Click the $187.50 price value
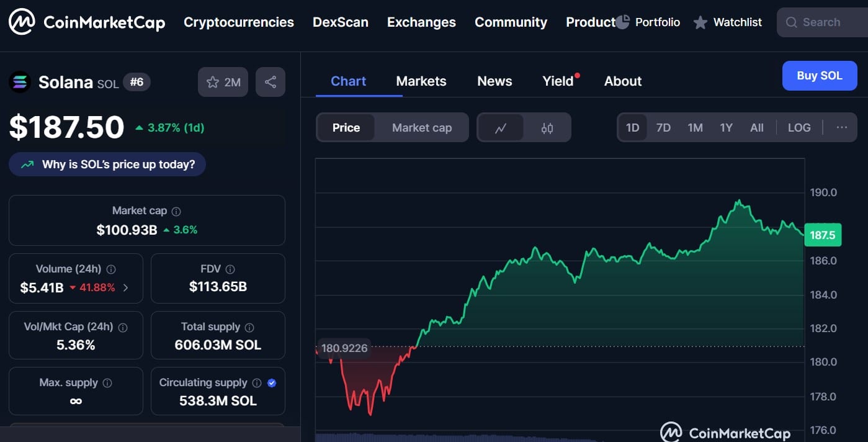 point(67,127)
